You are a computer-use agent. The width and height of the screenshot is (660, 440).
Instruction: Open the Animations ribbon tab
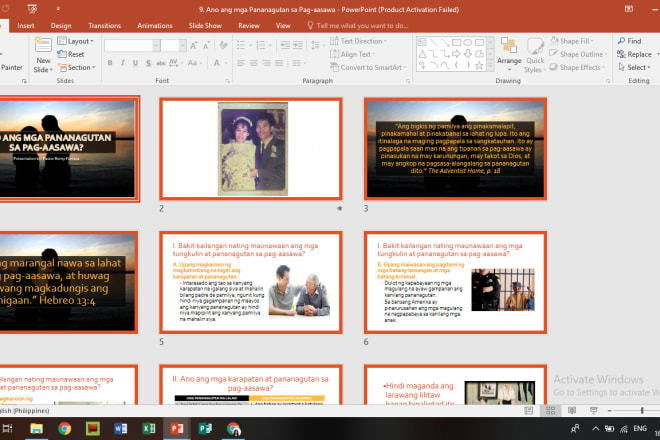click(154, 26)
